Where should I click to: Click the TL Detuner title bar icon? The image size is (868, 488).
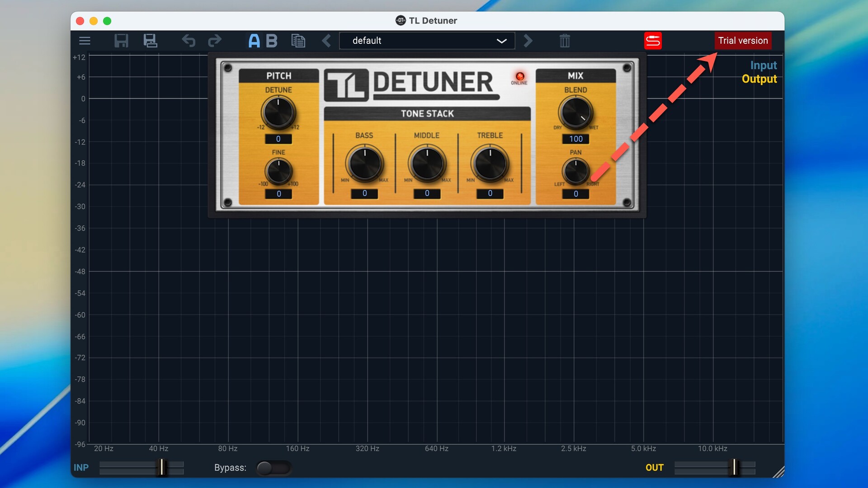401,20
